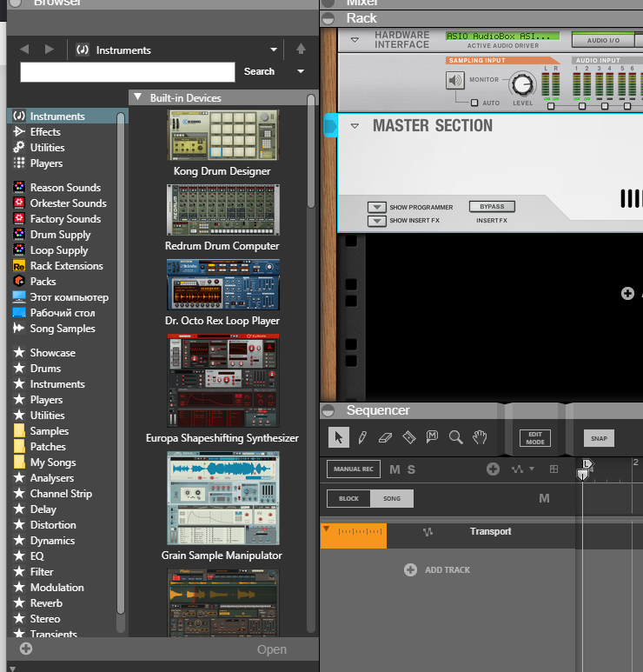Click the Transport track automation icon
This screenshot has width=643, height=672.
click(x=428, y=532)
